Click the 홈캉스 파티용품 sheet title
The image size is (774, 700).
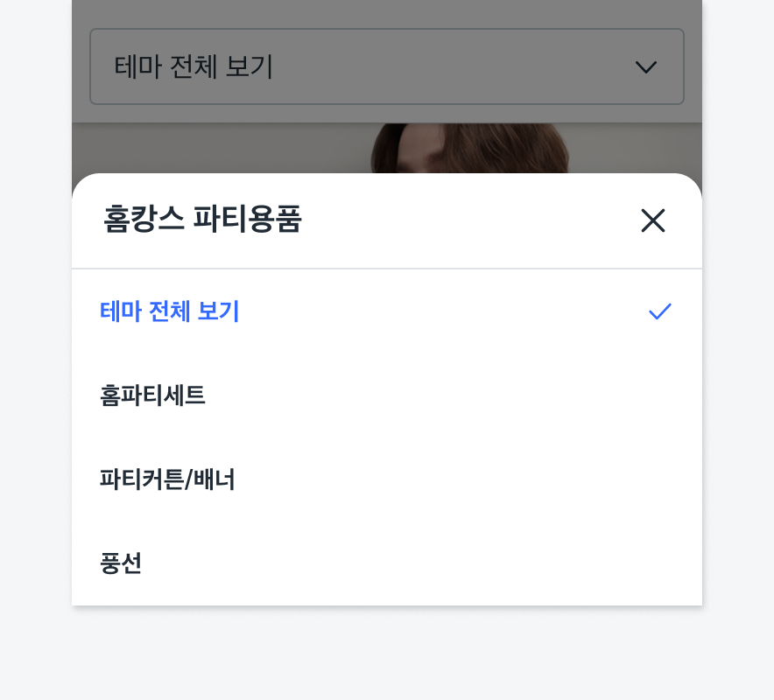pyautogui.click(x=202, y=220)
